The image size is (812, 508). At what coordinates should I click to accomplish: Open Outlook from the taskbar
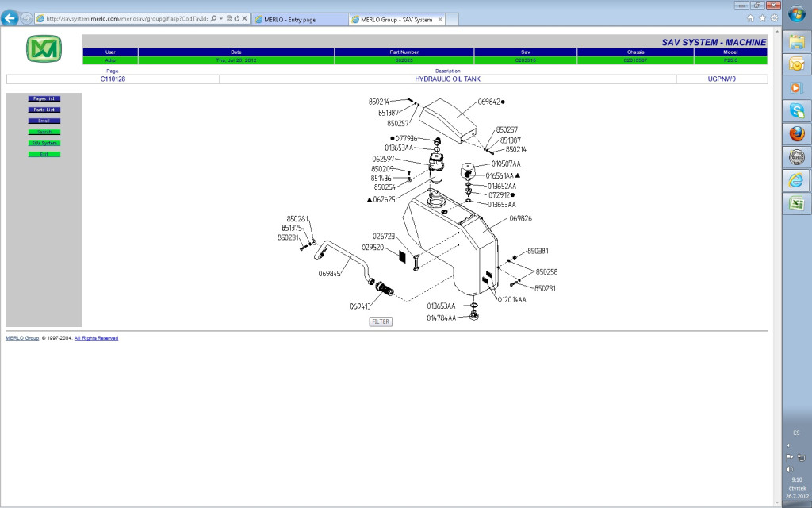click(x=797, y=64)
